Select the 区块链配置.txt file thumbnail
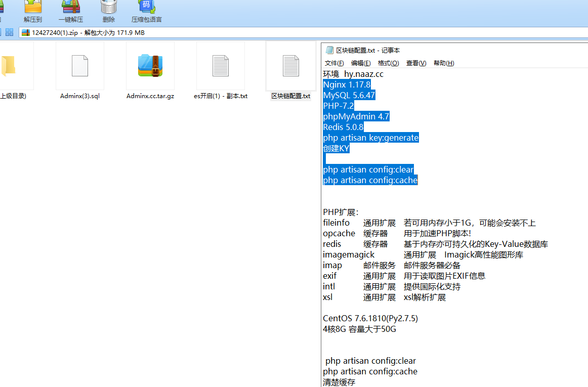Image resolution: width=588 pixels, height=387 pixels. [x=291, y=66]
